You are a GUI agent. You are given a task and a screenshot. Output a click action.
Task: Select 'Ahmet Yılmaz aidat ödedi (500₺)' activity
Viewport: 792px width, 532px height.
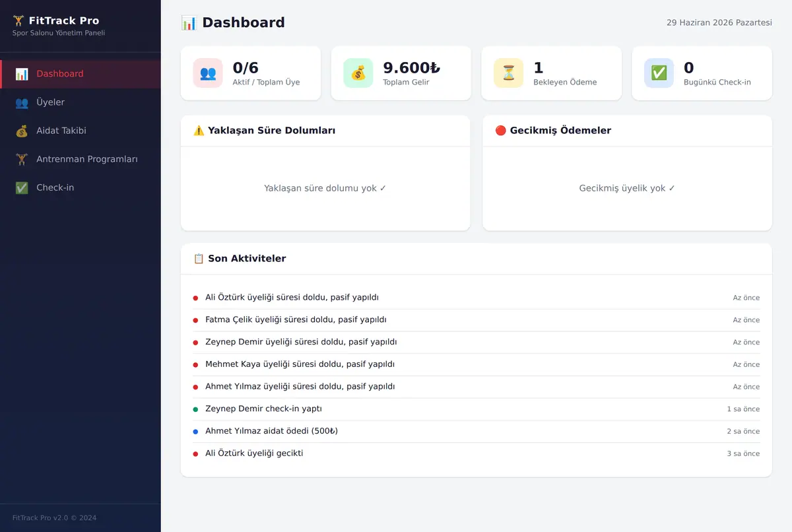pyautogui.click(x=476, y=431)
